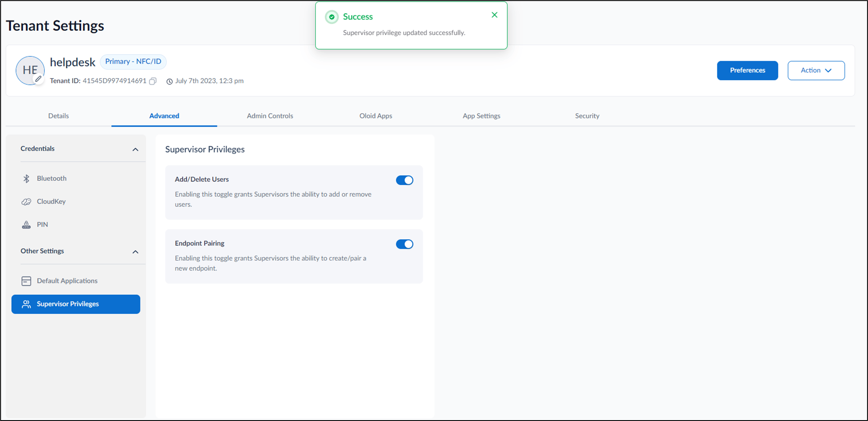Click the Primary - NFC/ID badge

(133, 62)
